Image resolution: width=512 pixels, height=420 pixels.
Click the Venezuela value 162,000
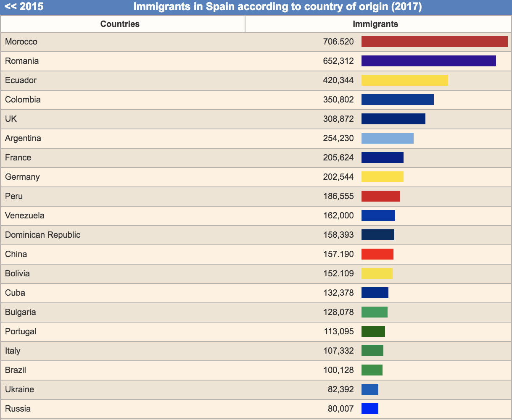pos(338,215)
